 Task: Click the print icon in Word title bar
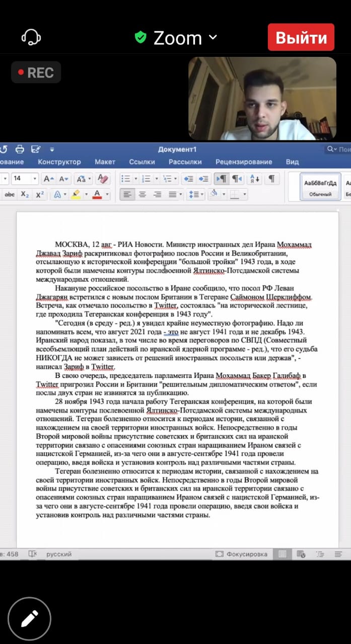pyautogui.click(x=20, y=149)
